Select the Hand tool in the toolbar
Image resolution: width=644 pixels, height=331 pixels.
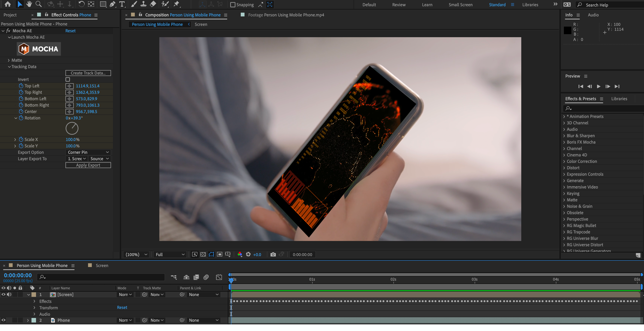pyautogui.click(x=29, y=4)
